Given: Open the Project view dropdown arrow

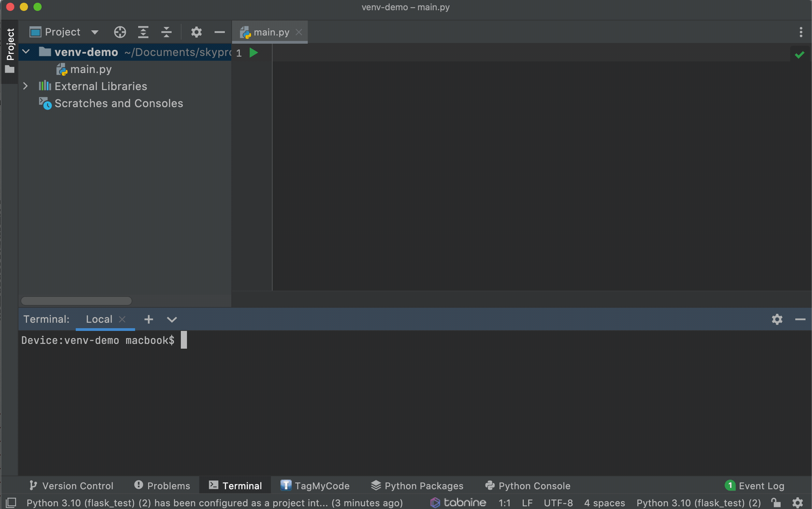Looking at the screenshot, I should [95, 32].
